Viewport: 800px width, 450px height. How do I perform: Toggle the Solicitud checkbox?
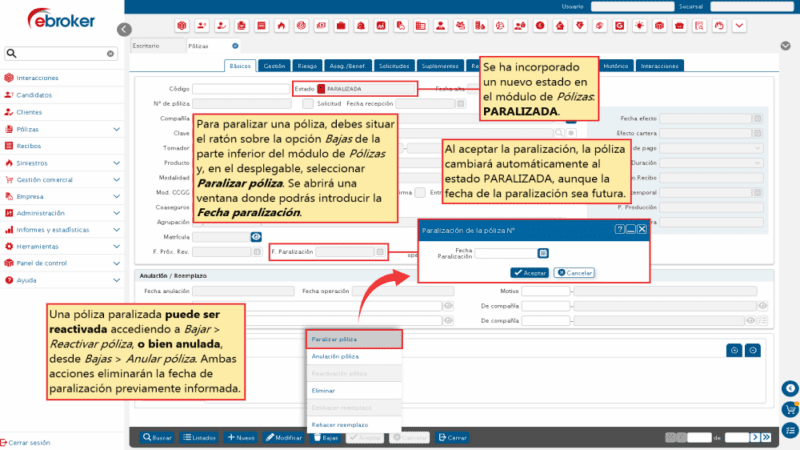[308, 103]
